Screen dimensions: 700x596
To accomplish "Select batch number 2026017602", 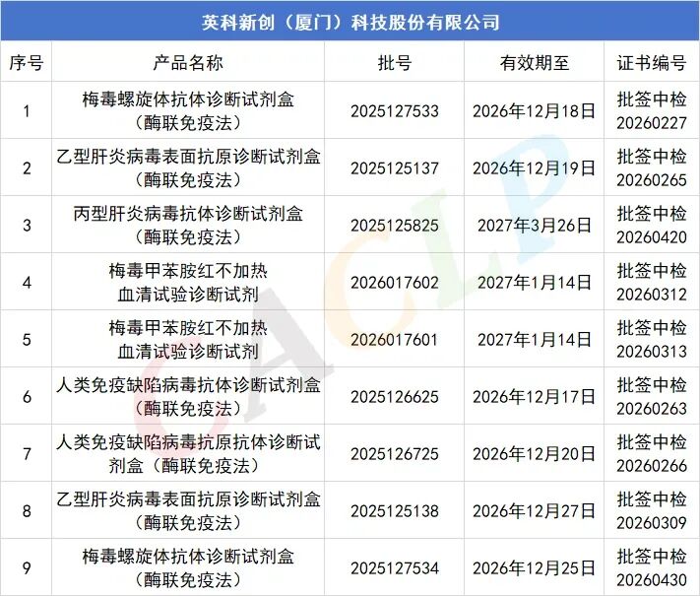I will click(395, 283).
